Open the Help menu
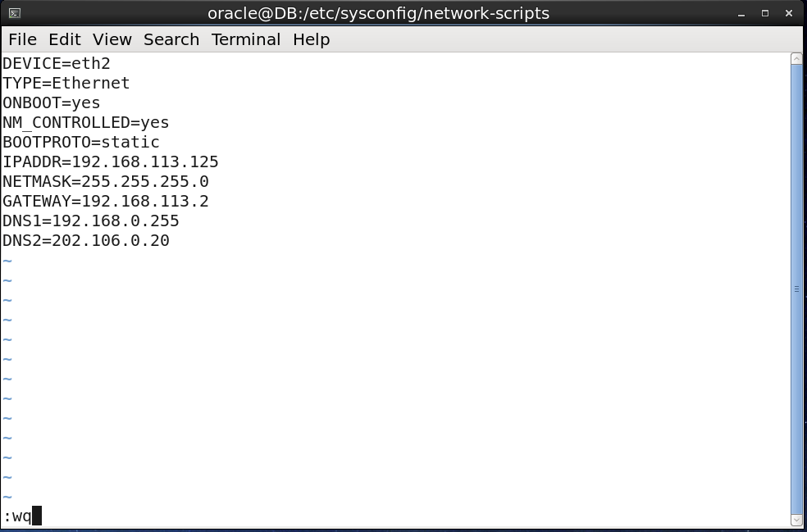The image size is (807, 532). tap(312, 39)
